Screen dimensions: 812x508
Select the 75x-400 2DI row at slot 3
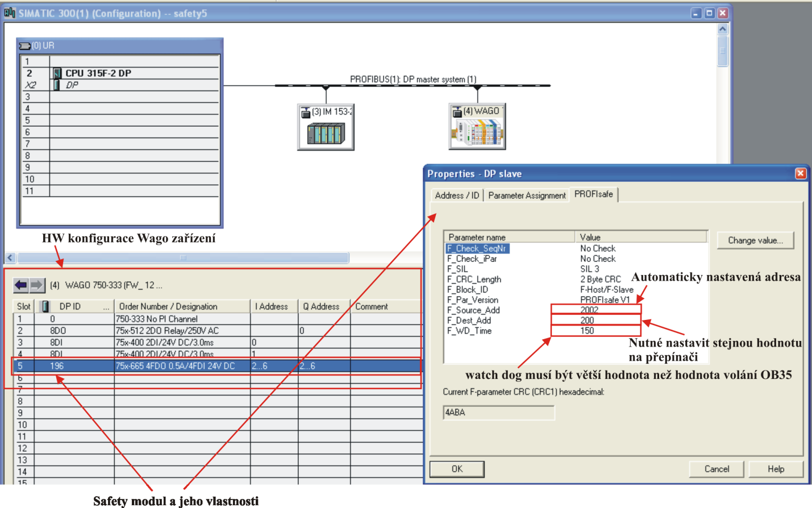click(x=218, y=343)
